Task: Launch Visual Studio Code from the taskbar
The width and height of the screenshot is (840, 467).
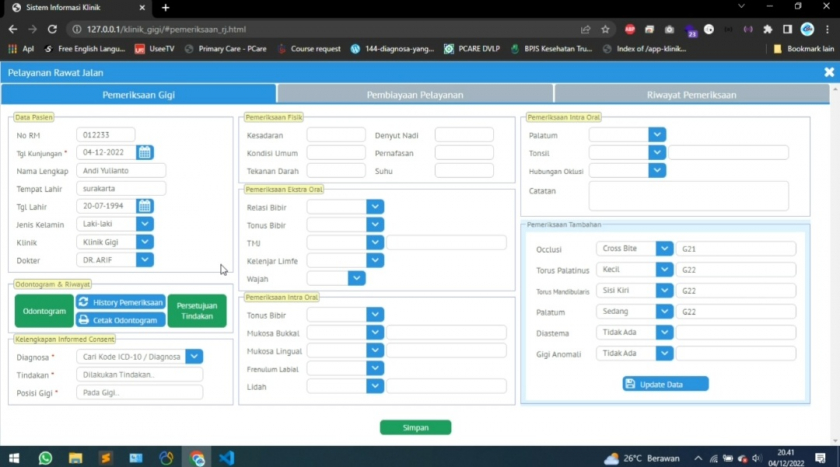Action: coord(226,458)
